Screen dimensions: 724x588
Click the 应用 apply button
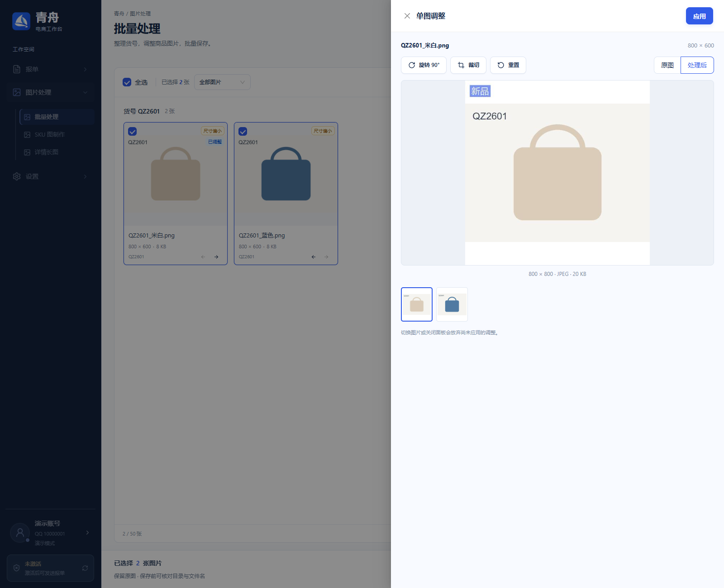click(x=700, y=16)
